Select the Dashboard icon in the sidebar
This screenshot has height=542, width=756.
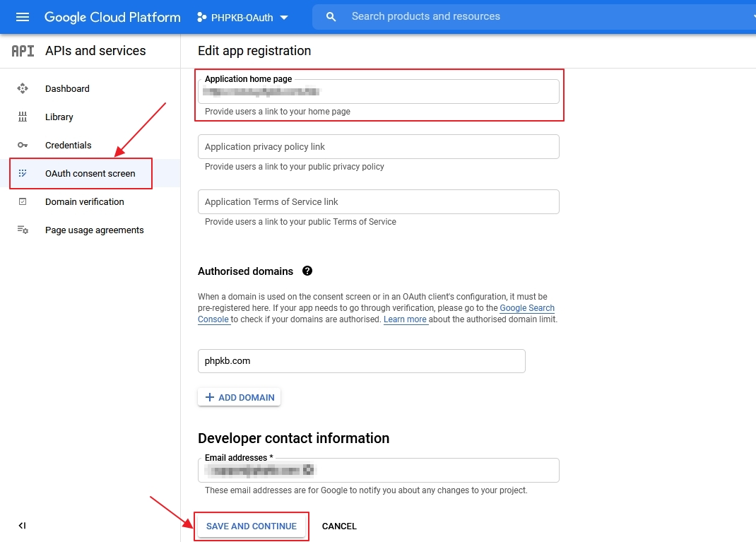click(x=22, y=88)
